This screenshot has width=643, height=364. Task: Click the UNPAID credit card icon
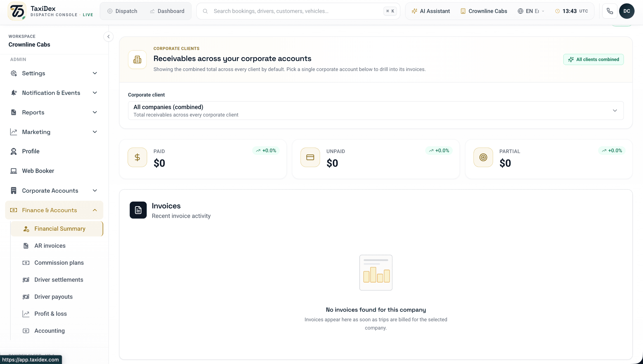[310, 157]
